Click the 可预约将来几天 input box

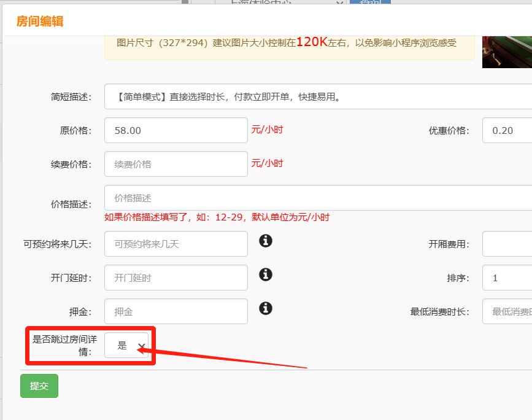pyautogui.click(x=176, y=244)
